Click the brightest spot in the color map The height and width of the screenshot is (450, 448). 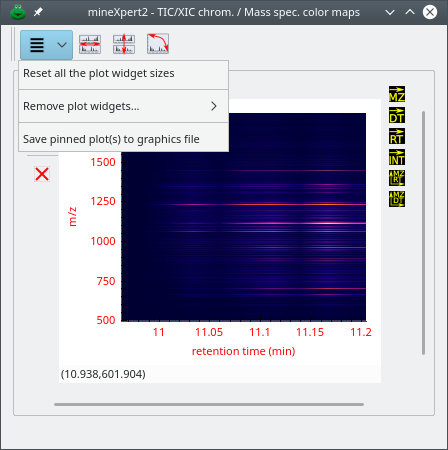[328, 223]
